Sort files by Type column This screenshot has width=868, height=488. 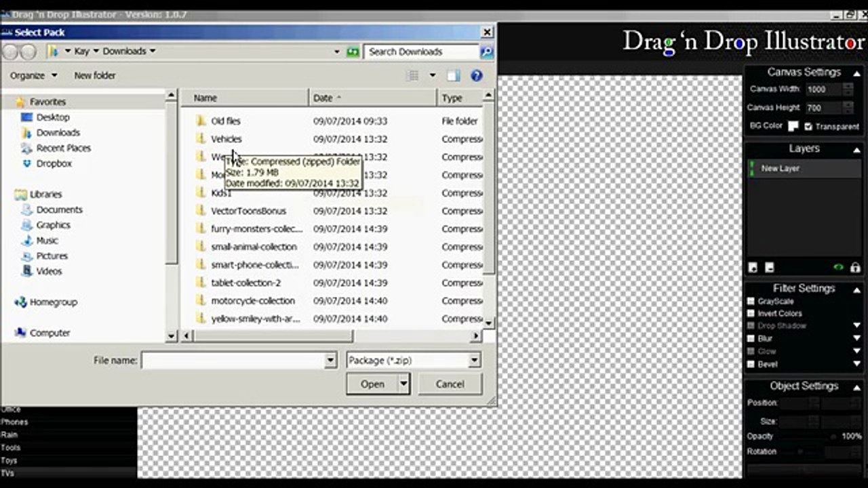460,98
